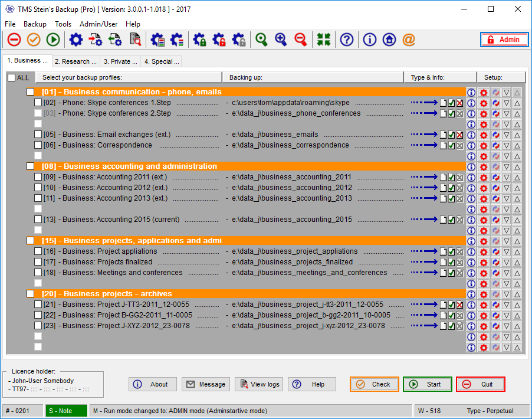Click the View logs button
Viewport: 532px width, 419px height.
pos(259,384)
